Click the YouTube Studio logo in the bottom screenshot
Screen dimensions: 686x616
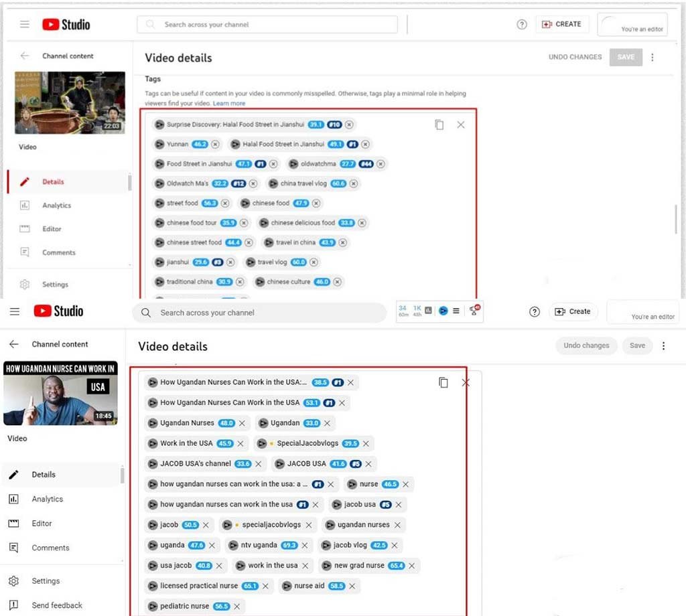[58, 311]
